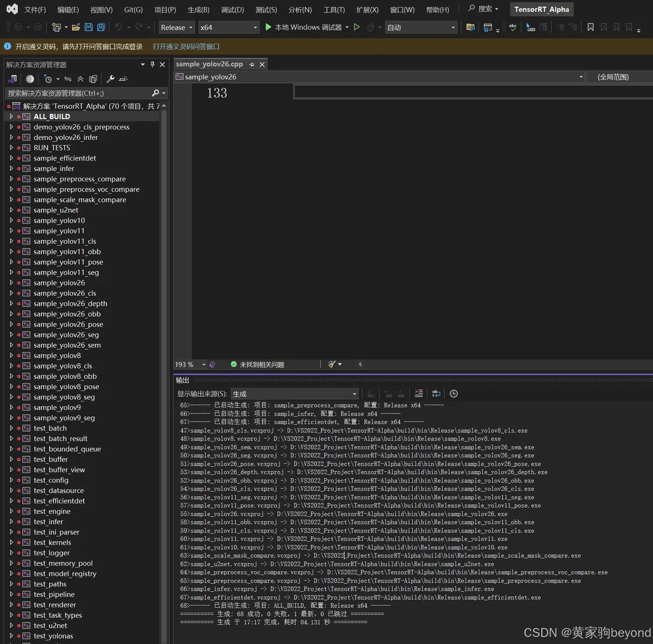Click the Sync with Active Document icon
The width and height of the screenshot is (653, 644).
point(68,79)
